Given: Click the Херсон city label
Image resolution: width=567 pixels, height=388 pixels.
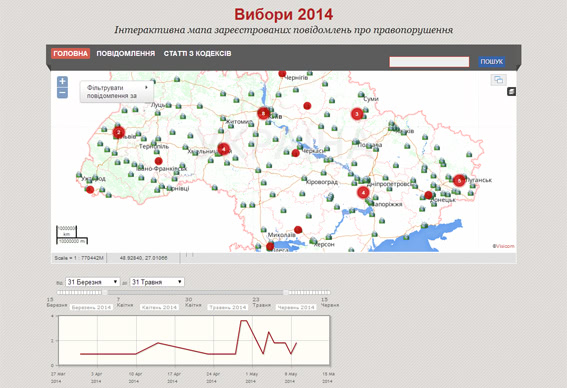Looking at the screenshot, I should click(x=324, y=245).
